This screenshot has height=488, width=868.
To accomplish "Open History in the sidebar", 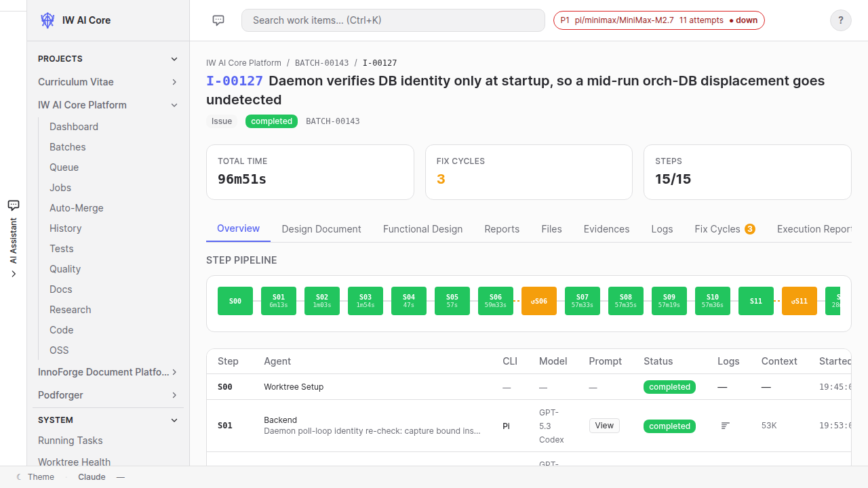I will (x=65, y=228).
